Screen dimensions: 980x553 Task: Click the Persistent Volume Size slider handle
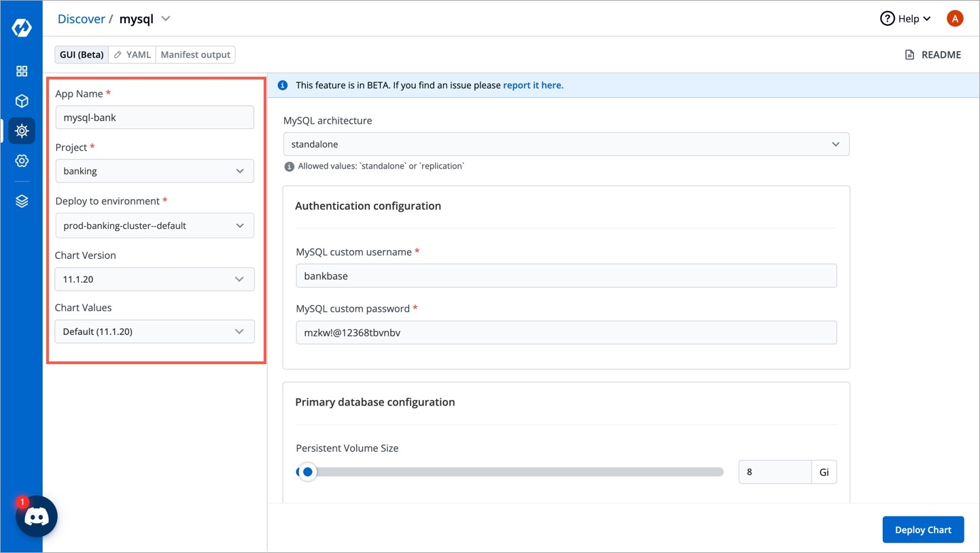(x=308, y=472)
